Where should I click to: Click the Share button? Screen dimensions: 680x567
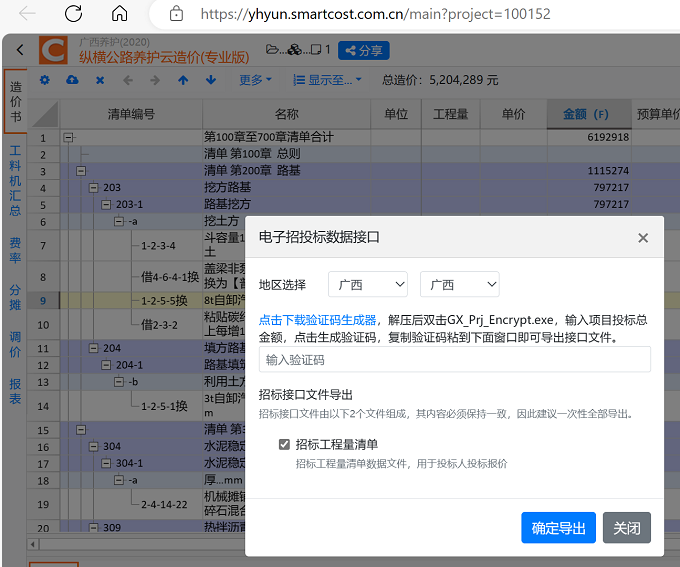(x=363, y=50)
